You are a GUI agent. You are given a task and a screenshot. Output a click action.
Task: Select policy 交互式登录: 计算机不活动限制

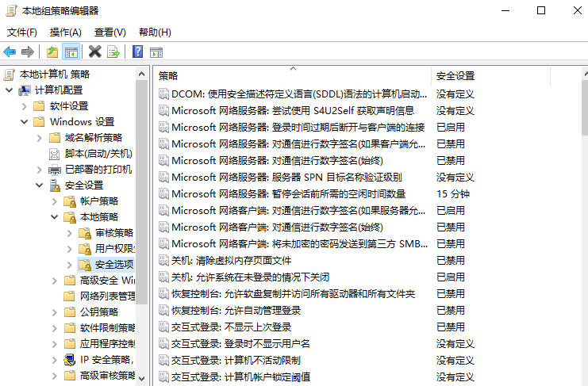[x=236, y=360]
